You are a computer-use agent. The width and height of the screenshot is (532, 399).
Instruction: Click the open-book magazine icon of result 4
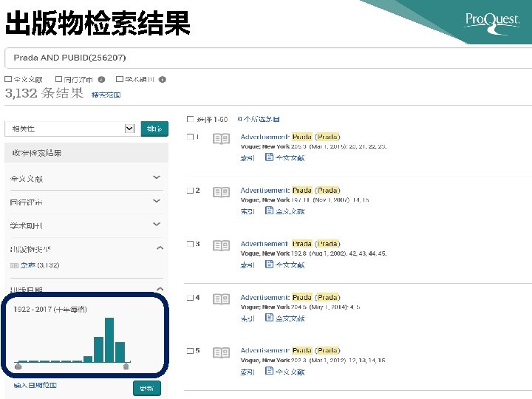[221, 299]
